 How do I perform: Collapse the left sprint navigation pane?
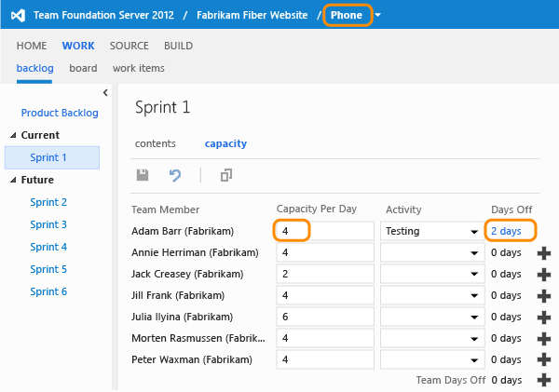[105, 92]
